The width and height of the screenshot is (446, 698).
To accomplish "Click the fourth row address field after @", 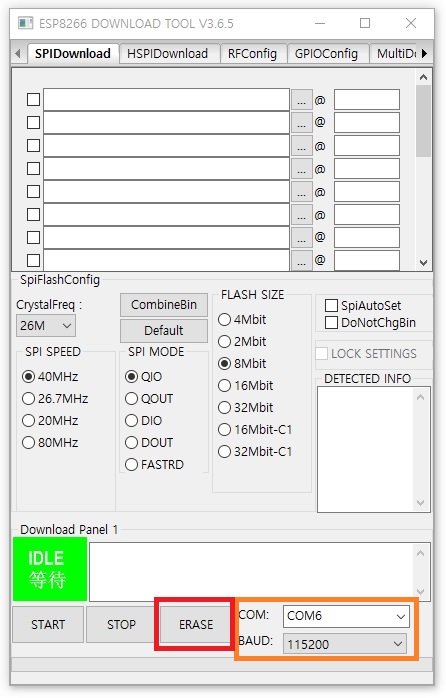I will pos(367,169).
